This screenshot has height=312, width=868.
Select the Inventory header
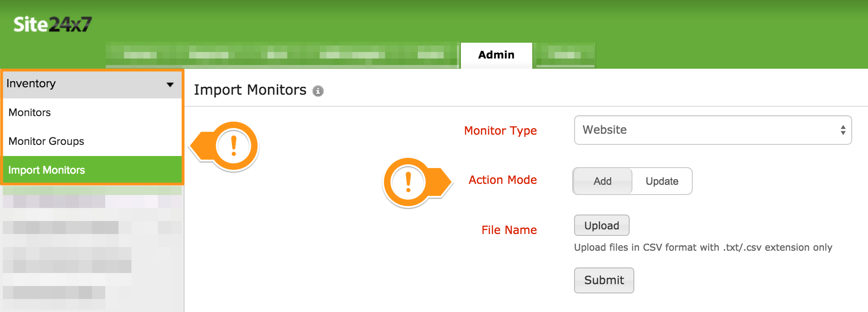tap(92, 84)
